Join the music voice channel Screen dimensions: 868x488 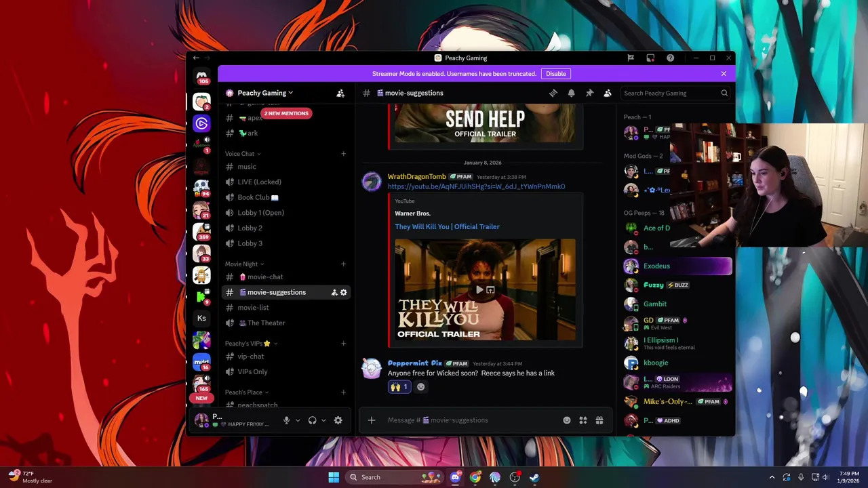click(x=285, y=167)
